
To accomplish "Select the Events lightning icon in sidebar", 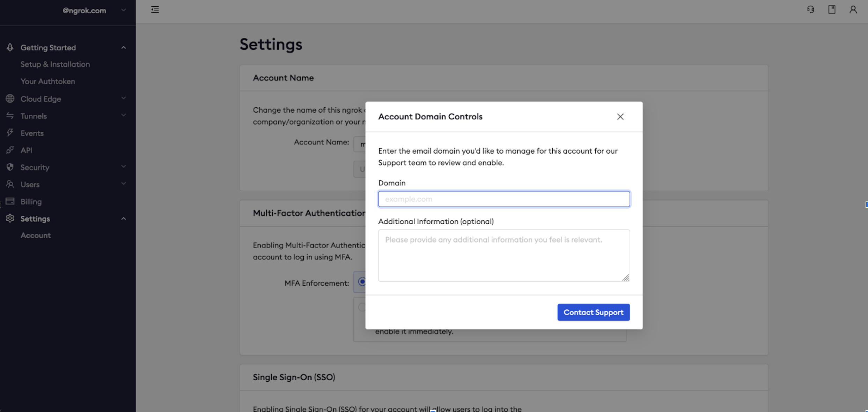I will (x=10, y=133).
